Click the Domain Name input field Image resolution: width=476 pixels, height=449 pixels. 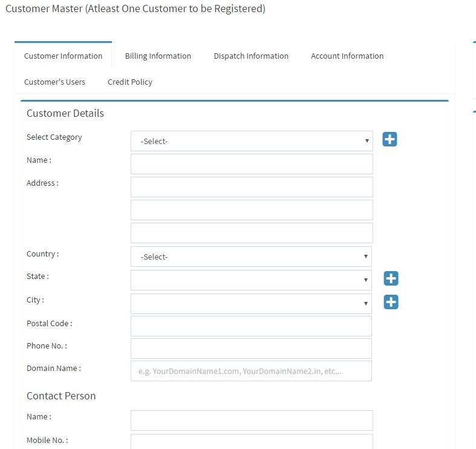click(251, 371)
